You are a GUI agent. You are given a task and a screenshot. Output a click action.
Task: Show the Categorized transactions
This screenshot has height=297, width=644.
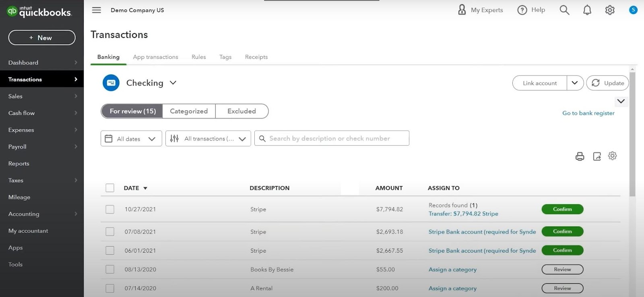(x=189, y=111)
